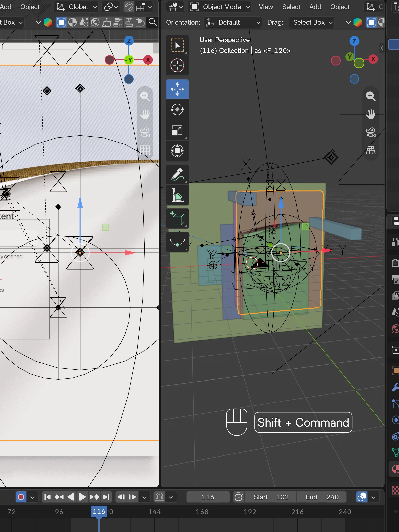Click the current frame marker 116 on timeline
The image size is (399, 532).
[99, 512]
